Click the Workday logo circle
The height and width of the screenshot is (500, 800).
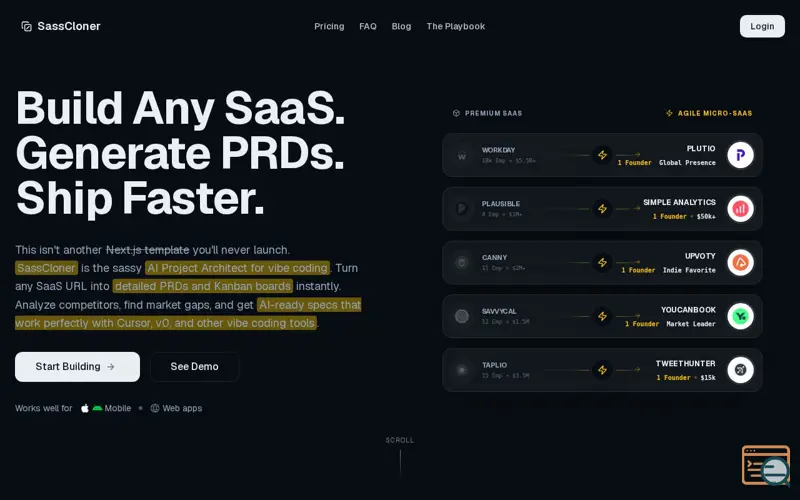tap(462, 156)
